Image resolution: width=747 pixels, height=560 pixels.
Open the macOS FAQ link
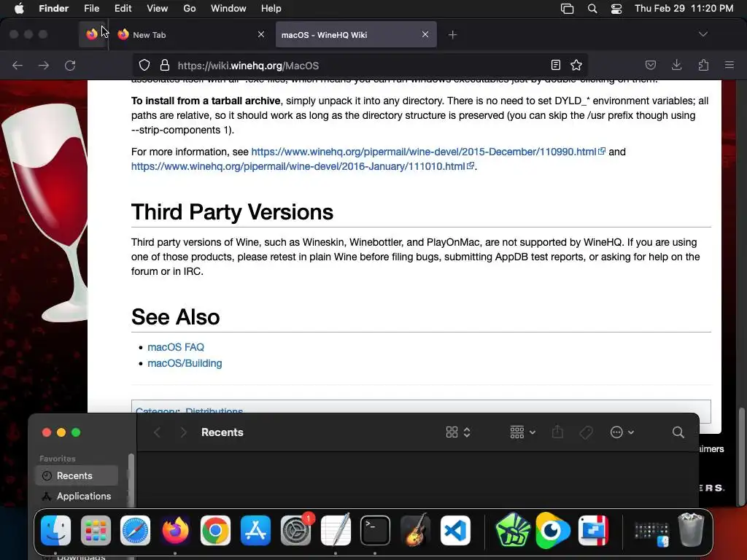click(x=176, y=347)
